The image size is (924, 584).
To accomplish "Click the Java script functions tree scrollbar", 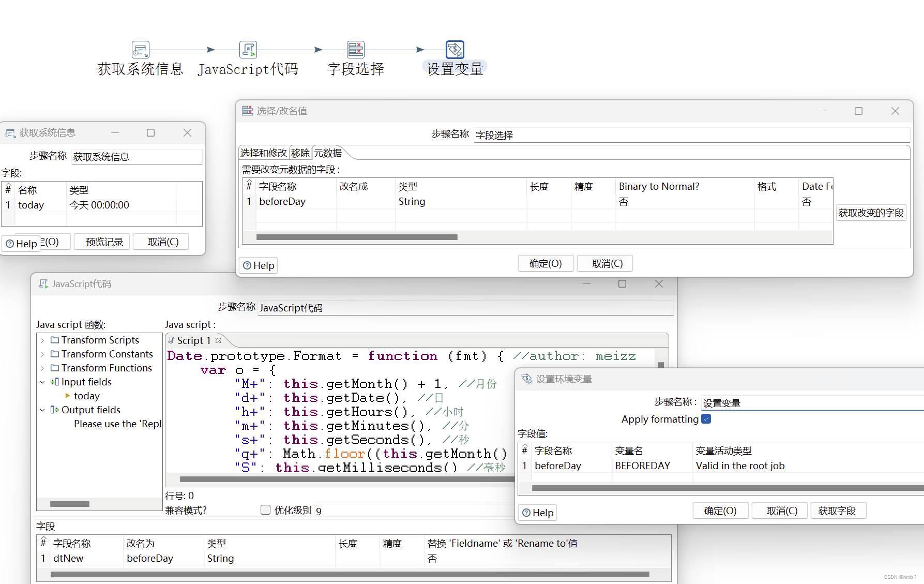I will coord(70,504).
